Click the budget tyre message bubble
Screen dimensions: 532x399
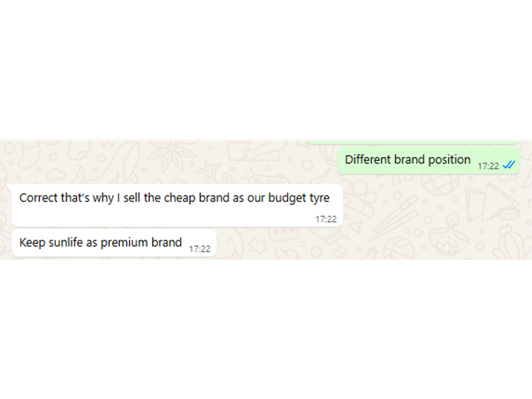(x=177, y=205)
